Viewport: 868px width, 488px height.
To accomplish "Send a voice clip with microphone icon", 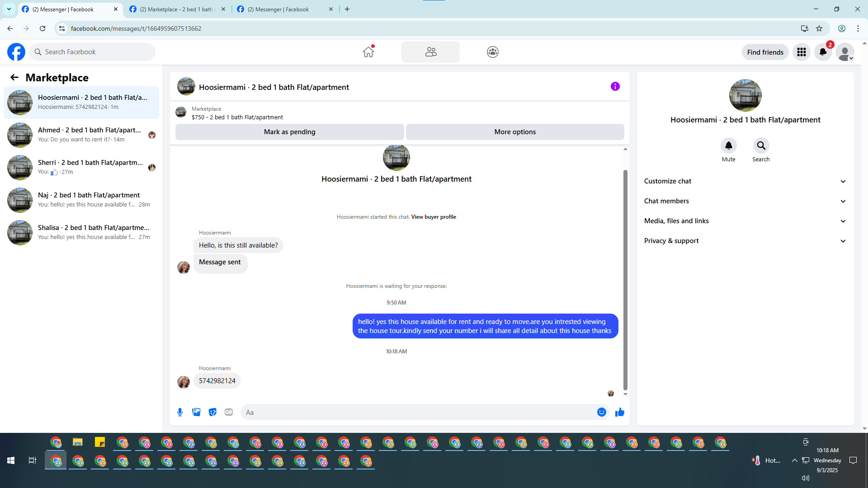I will point(180,412).
